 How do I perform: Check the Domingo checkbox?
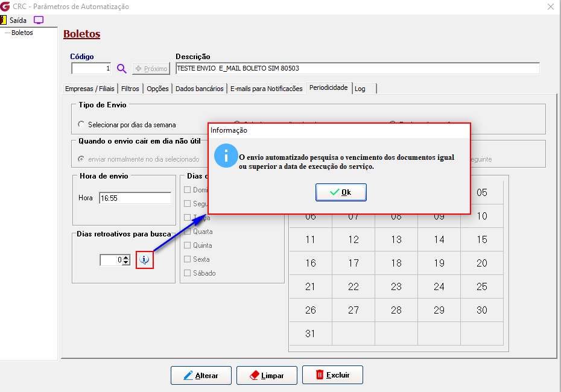click(187, 189)
